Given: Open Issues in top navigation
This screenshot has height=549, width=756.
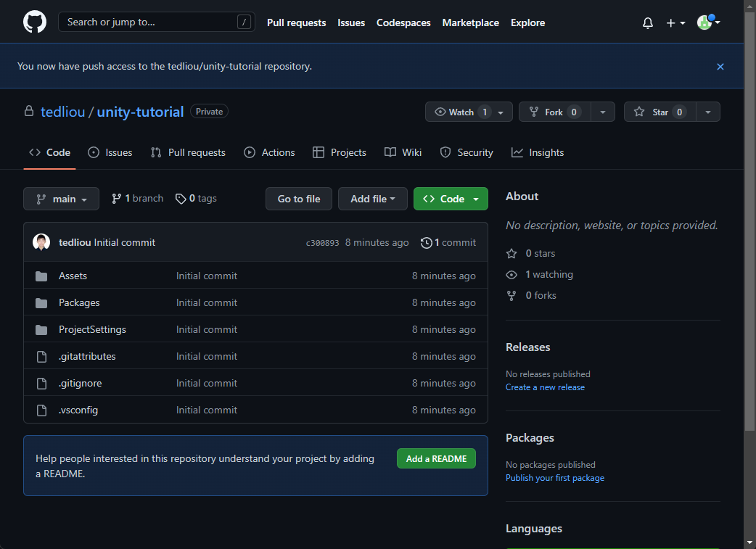Looking at the screenshot, I should click(x=351, y=22).
